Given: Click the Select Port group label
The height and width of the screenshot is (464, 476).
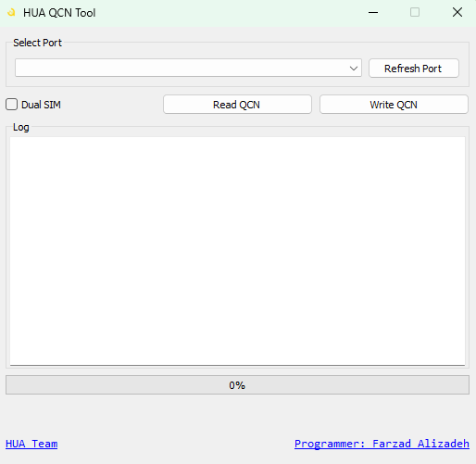Looking at the screenshot, I should pyautogui.click(x=37, y=43).
